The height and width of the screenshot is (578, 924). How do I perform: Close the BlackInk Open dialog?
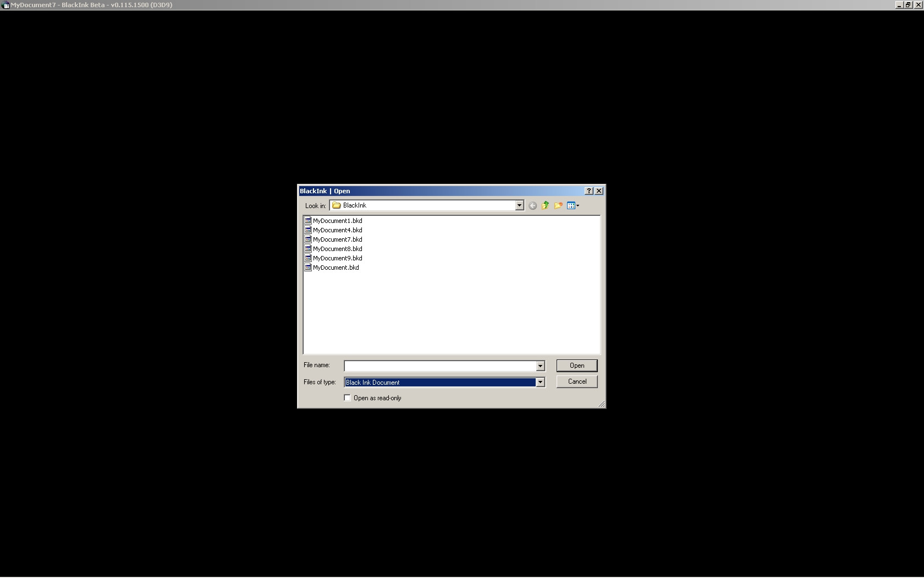[x=599, y=191]
